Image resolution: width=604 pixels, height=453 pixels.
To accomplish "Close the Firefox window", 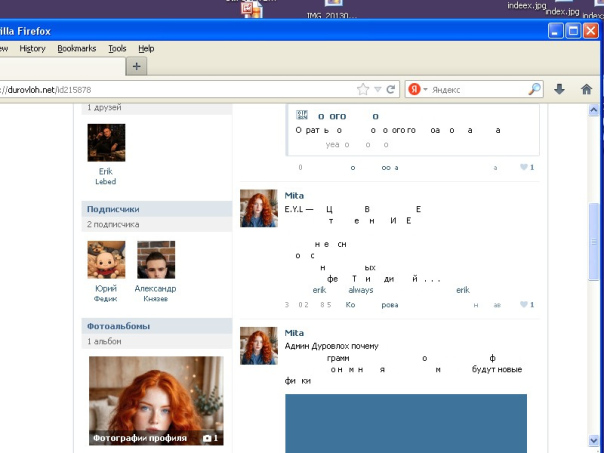I will pos(591,31).
